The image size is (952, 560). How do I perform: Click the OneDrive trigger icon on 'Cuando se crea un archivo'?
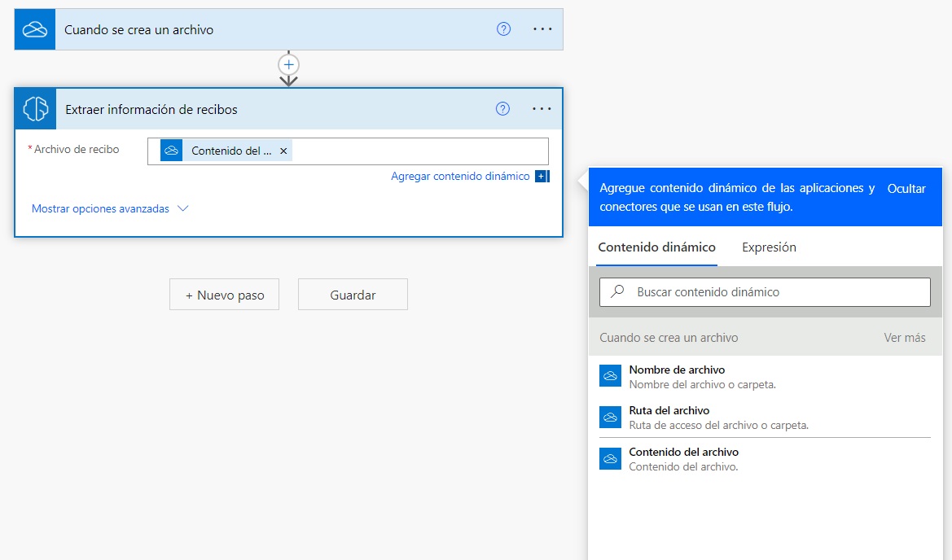(34, 29)
